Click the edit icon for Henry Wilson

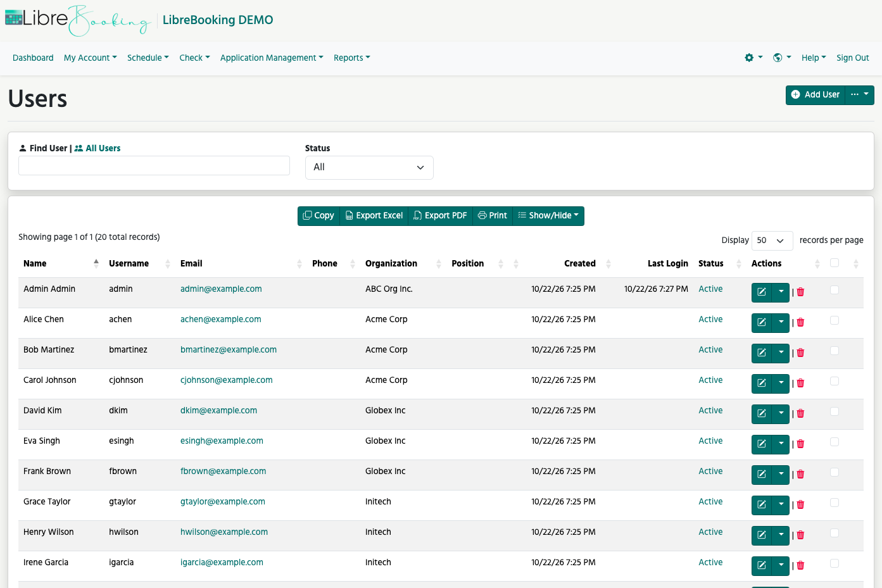click(762, 535)
